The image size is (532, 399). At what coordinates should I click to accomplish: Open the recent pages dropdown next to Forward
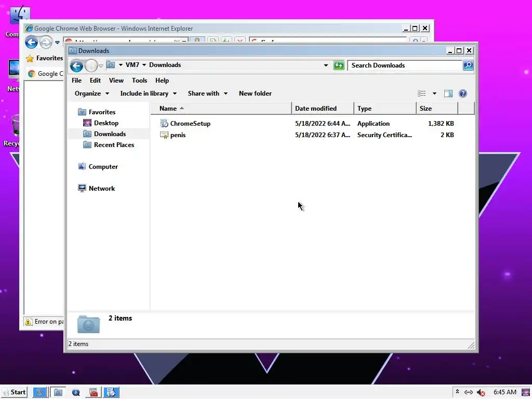click(101, 66)
